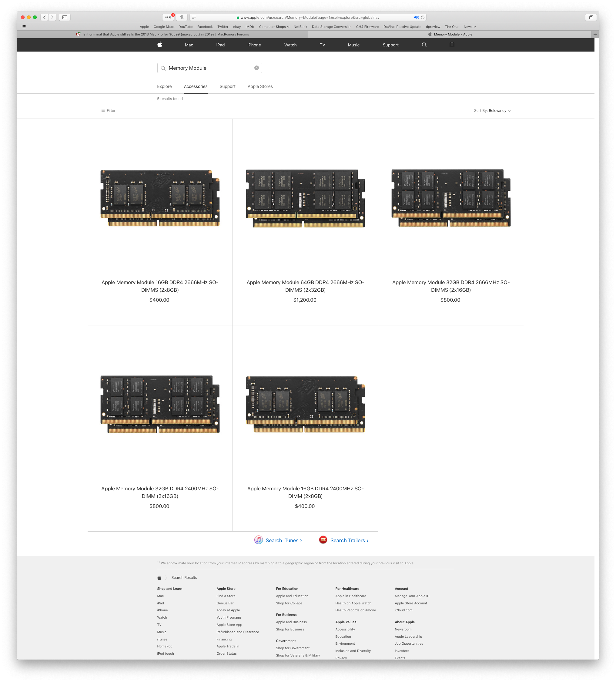Expand the News bookmarks folder
Screen dimensions: 616x682
pyautogui.click(x=470, y=27)
